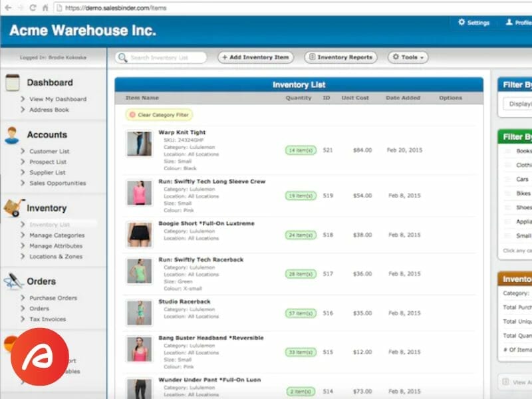Open Customer List
This screenshot has width=532, height=399.
[49, 152]
